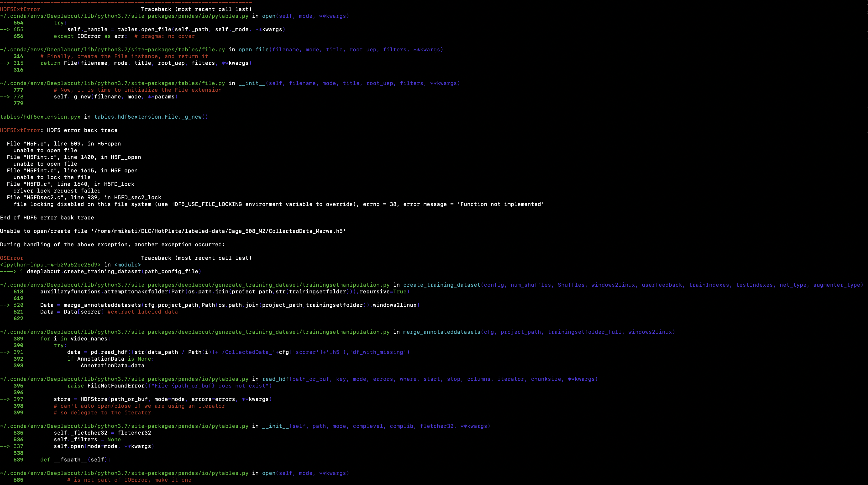This screenshot has height=485, width=868.
Task: Click the ipython-input-4 module reference
Action: point(50,265)
